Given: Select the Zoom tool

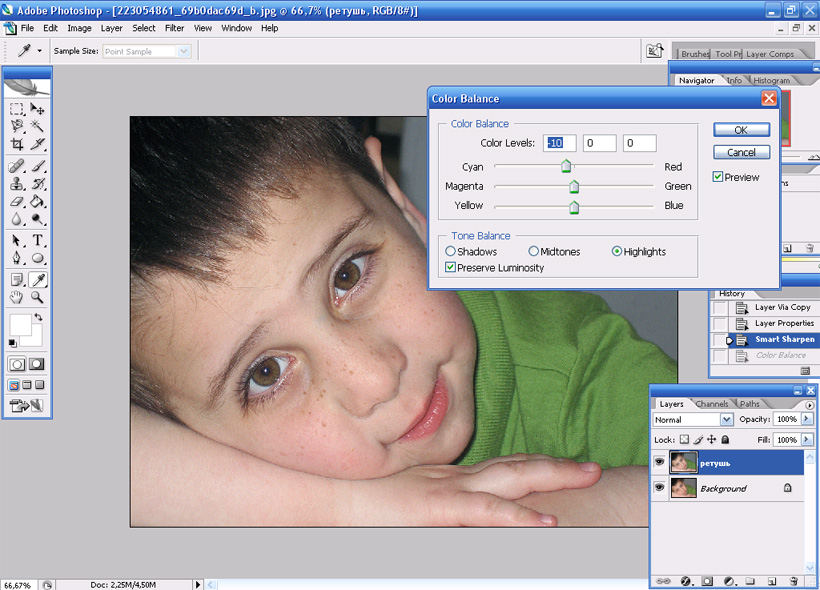Looking at the screenshot, I should 37,298.
